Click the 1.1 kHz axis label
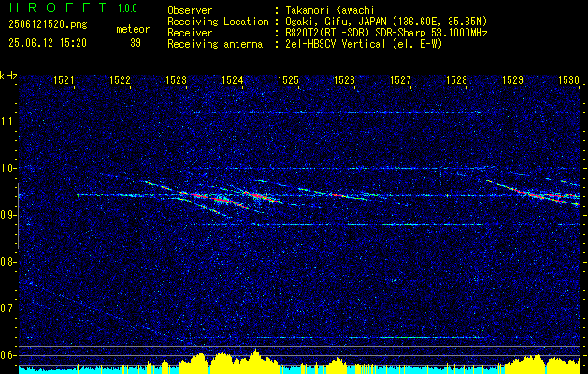Viewport: 588px width, 374px height. [x=7, y=122]
